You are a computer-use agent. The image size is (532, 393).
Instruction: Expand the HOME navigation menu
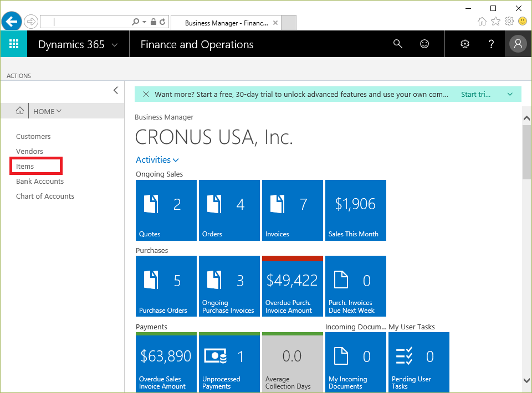click(x=47, y=111)
